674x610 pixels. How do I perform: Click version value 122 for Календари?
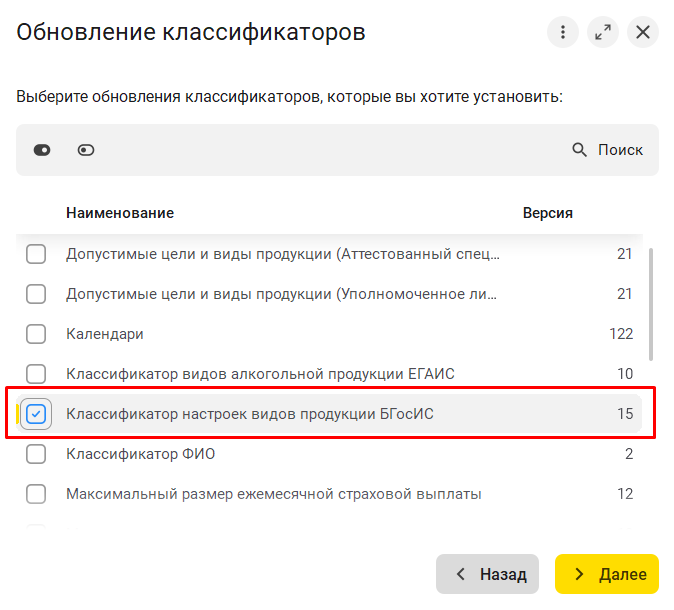click(621, 334)
